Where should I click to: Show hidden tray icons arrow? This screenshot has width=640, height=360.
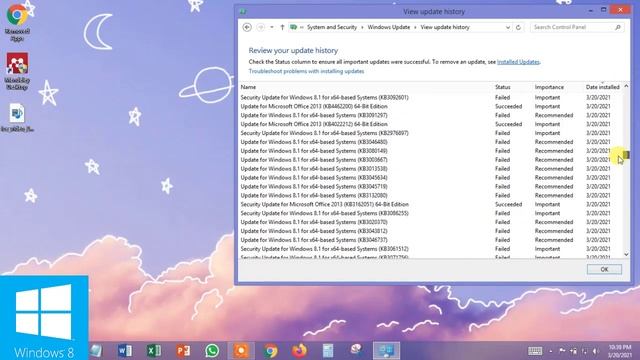551,351
